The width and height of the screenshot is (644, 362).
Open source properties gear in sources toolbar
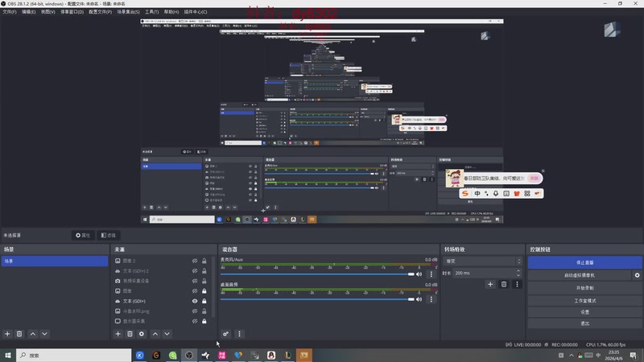(x=142, y=334)
